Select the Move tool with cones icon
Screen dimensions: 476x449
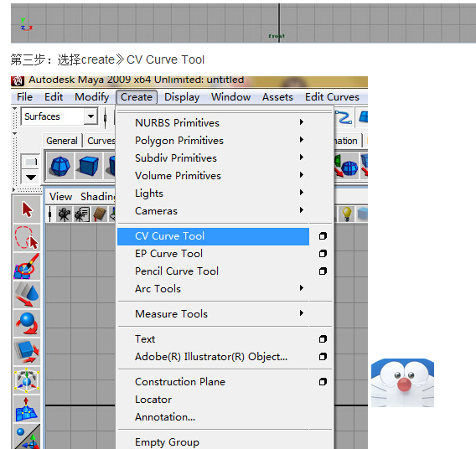(x=27, y=295)
